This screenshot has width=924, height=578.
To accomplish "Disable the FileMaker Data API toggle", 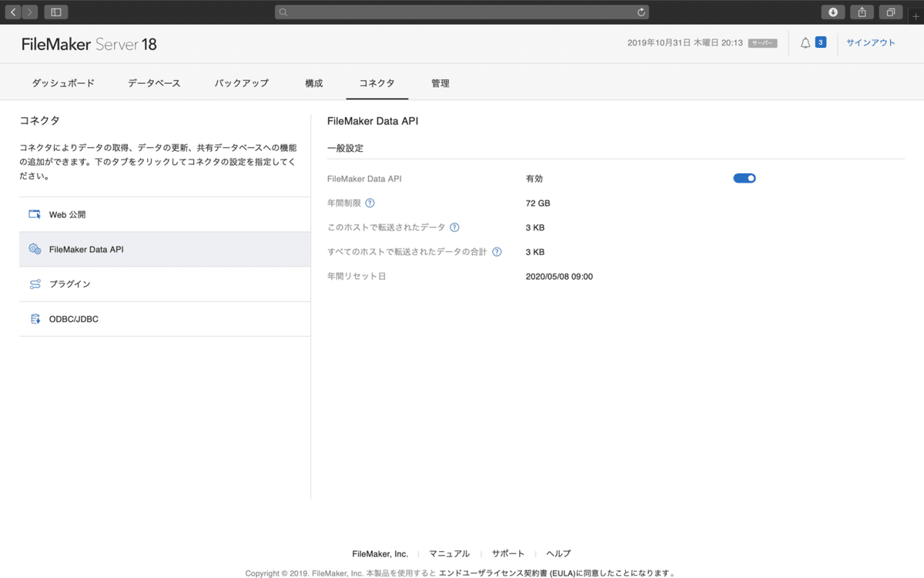I will click(x=745, y=178).
